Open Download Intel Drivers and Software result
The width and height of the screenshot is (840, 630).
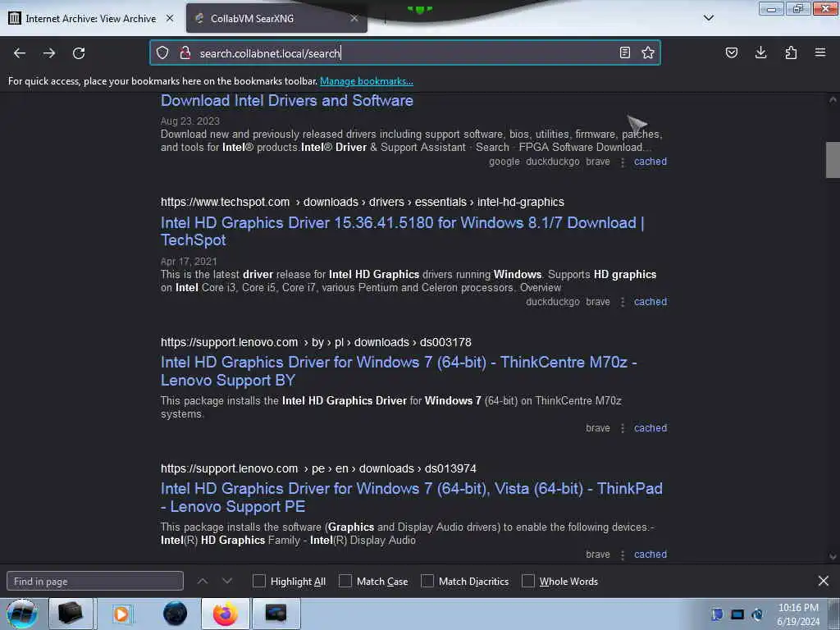(286, 100)
